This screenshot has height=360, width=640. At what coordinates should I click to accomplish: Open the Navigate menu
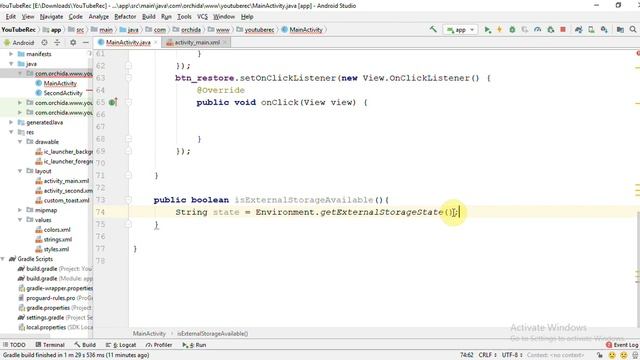click(51, 17)
